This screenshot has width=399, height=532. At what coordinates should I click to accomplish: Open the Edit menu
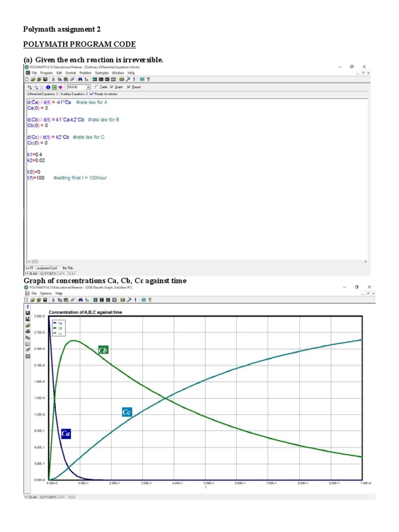pos(59,73)
